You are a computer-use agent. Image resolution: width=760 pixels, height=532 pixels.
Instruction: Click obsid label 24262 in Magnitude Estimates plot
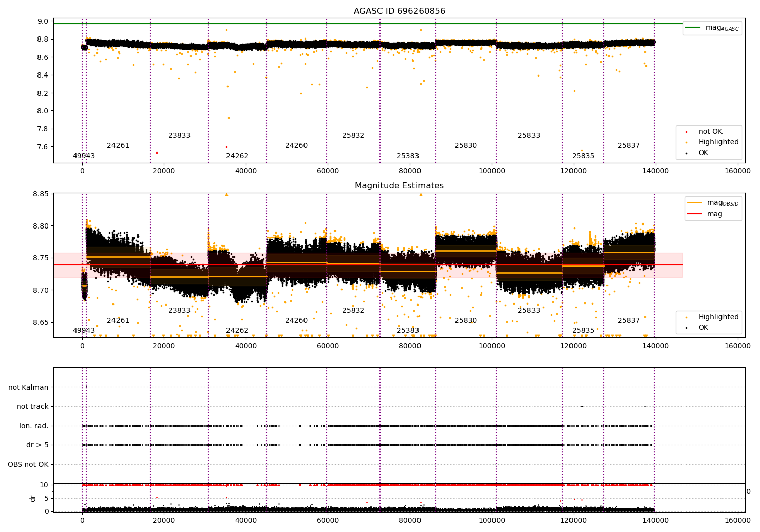tap(237, 330)
